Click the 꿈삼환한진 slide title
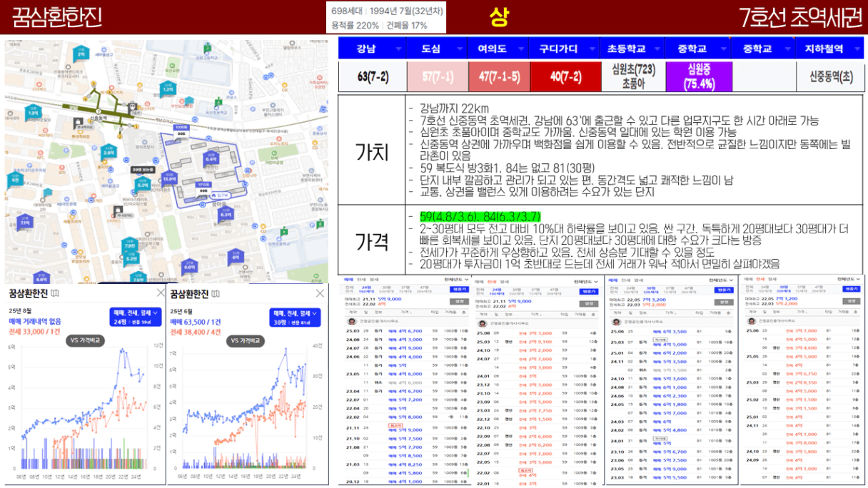Viewport: 868px width, 488px height. click(58, 16)
